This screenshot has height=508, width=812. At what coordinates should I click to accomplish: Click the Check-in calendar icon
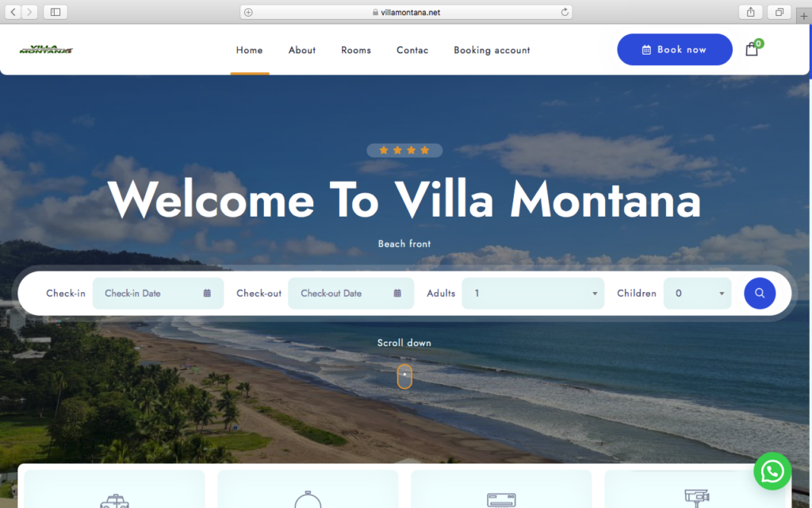coord(207,294)
